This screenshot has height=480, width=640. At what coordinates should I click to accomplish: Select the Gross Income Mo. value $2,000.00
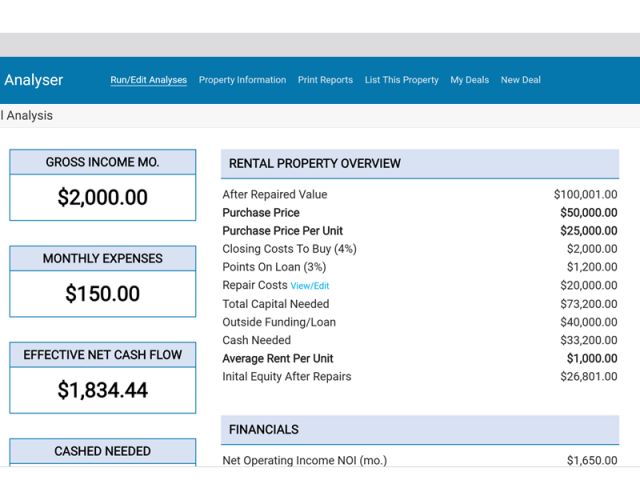pyautogui.click(x=102, y=198)
